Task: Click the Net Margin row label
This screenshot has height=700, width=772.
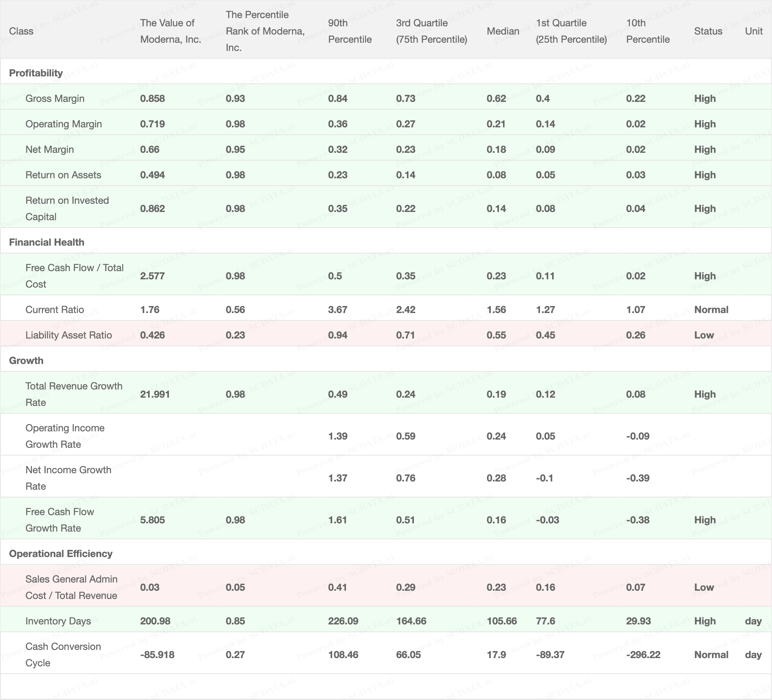Action: tap(49, 150)
